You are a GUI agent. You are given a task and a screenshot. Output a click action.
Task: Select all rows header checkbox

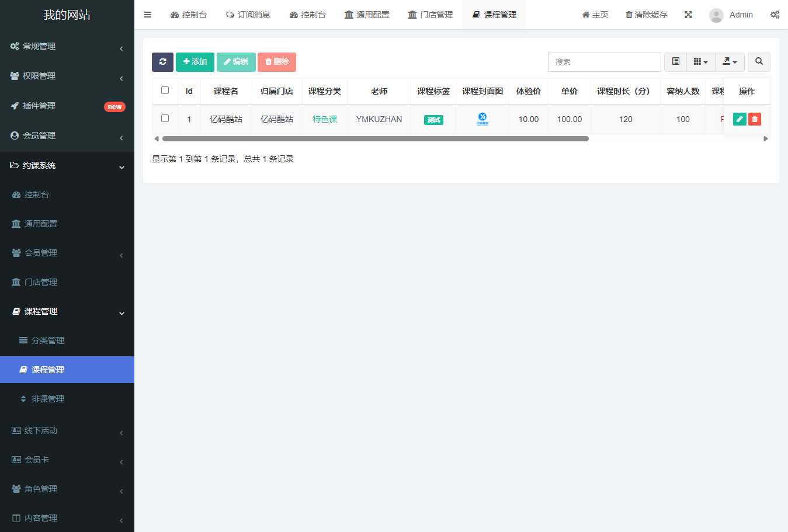(165, 91)
